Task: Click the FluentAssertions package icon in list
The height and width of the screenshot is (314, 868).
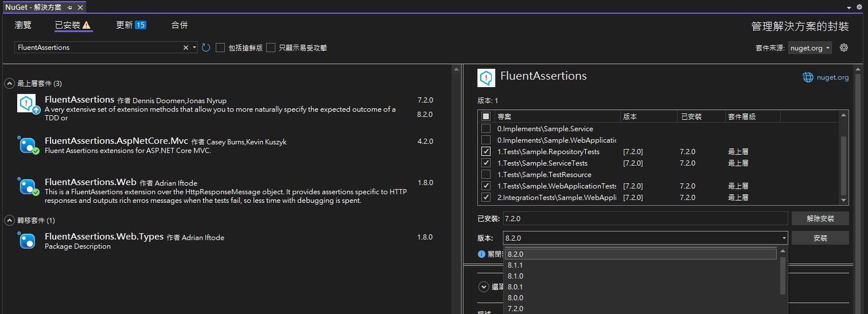Action: (27, 104)
